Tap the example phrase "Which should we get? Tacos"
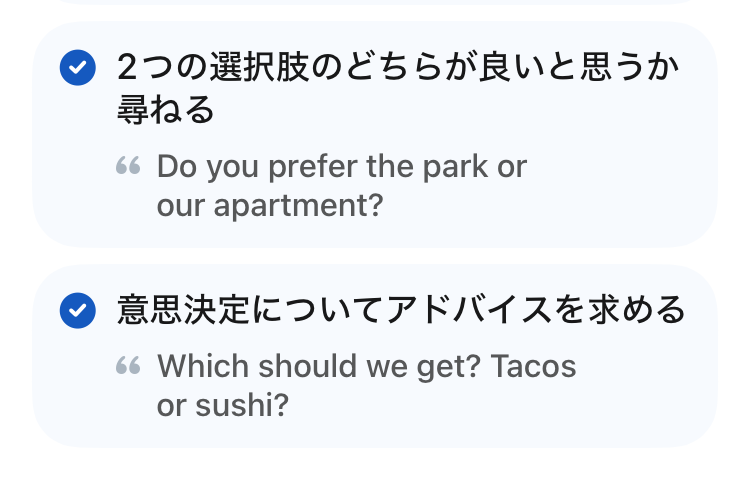The image size is (750, 482). pos(367,366)
